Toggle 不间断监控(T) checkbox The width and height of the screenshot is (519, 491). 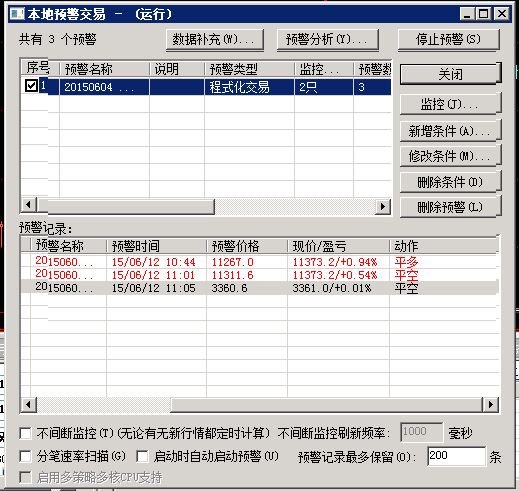click(25, 433)
